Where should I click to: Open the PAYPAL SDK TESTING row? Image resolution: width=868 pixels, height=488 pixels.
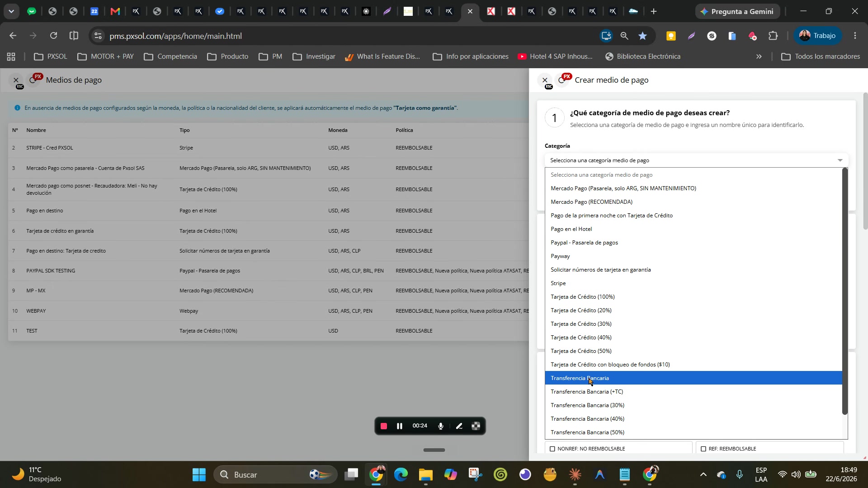point(268,271)
